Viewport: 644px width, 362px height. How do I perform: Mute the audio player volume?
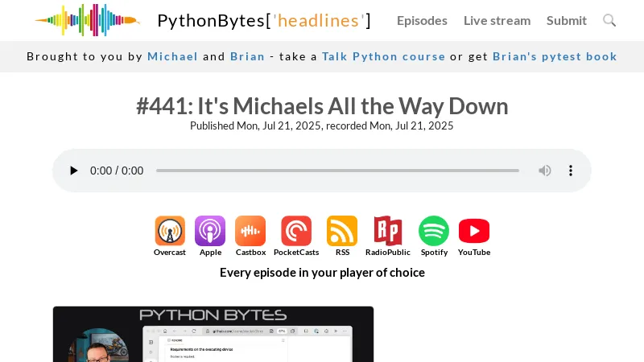545,171
